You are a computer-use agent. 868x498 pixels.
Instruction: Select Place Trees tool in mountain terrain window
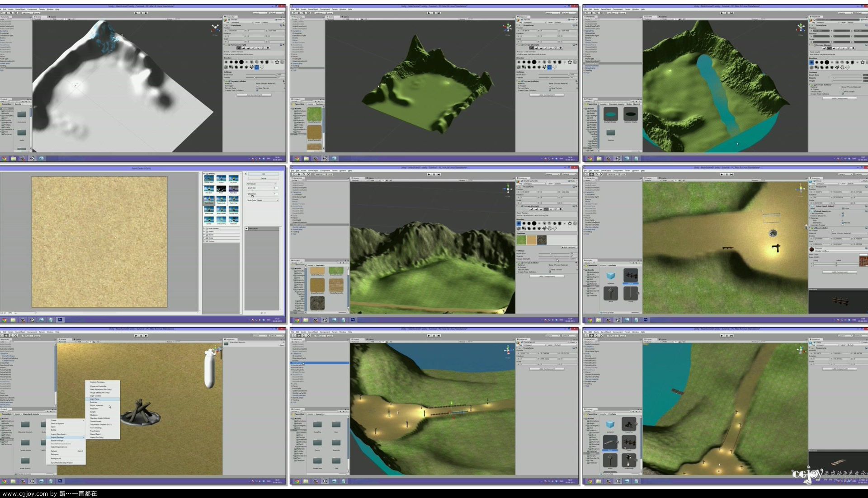point(551,209)
